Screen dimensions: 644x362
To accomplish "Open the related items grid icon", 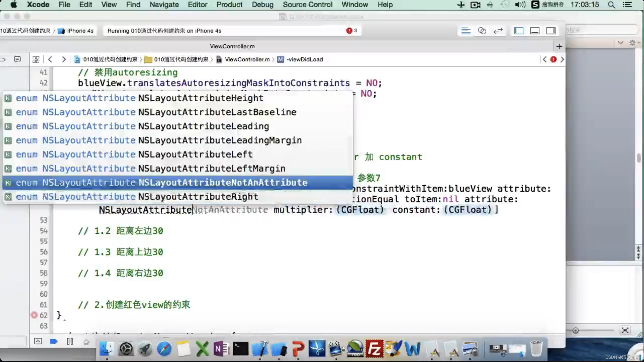I will tap(36, 59).
